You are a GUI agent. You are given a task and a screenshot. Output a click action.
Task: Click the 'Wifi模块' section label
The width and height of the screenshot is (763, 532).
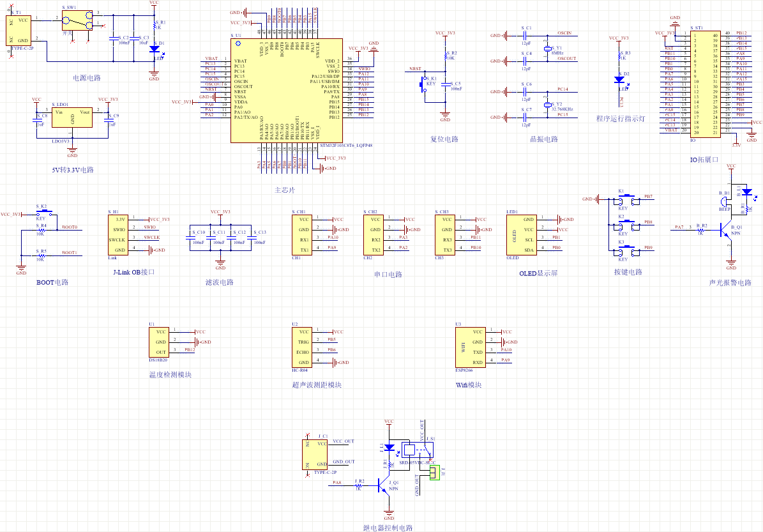[x=469, y=385]
